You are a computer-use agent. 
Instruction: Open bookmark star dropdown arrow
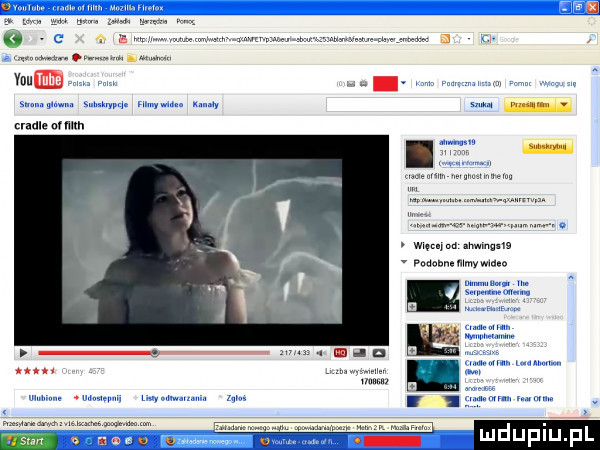pyautogui.click(x=468, y=39)
